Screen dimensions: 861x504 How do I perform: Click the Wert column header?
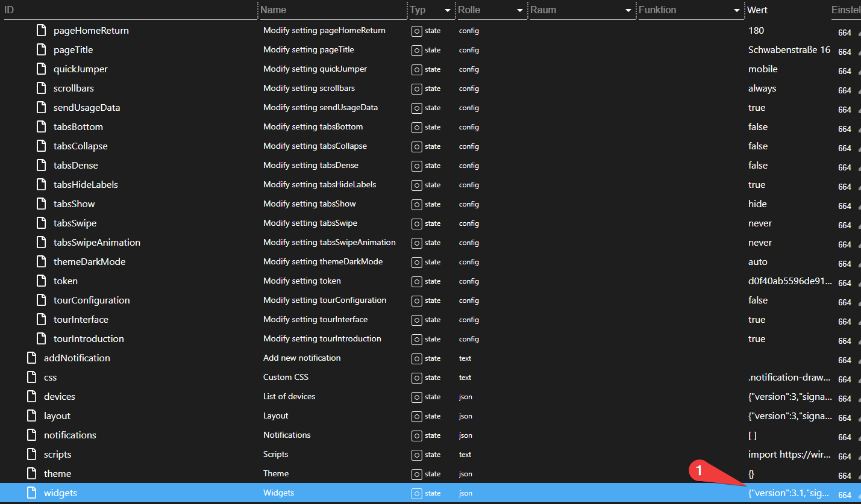757,10
